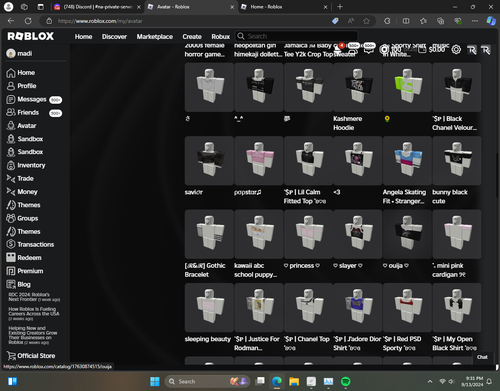This screenshot has width=500, height=391.
Task: Switch to the Home - Roblox tab
Action: 284,7
